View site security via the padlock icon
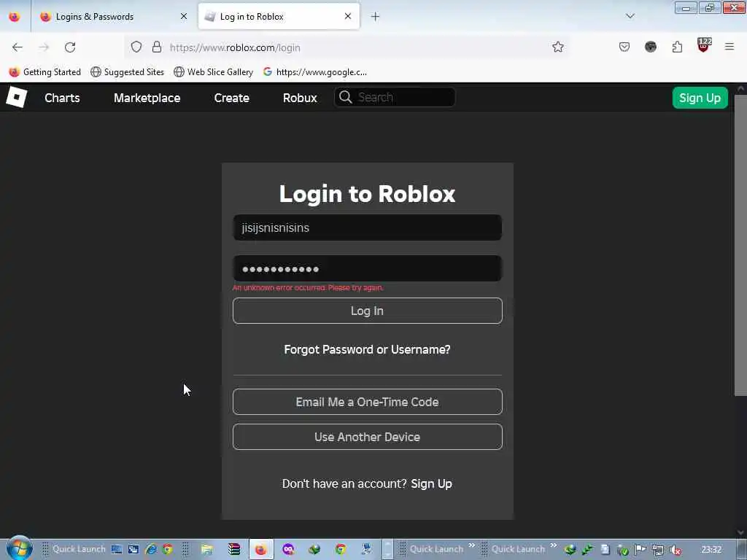 (156, 47)
